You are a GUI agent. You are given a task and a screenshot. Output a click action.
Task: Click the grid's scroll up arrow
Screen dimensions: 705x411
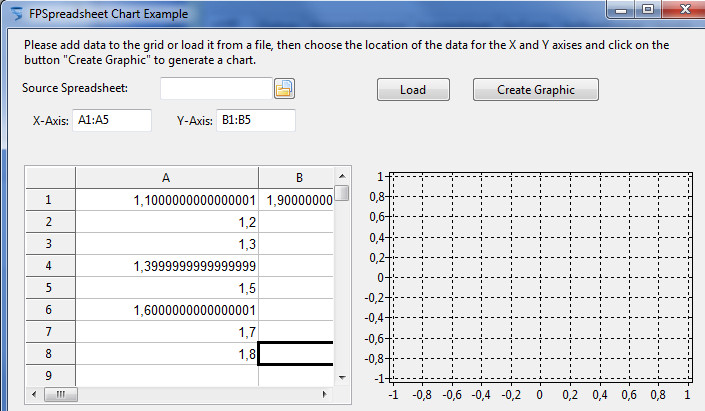pos(342,176)
